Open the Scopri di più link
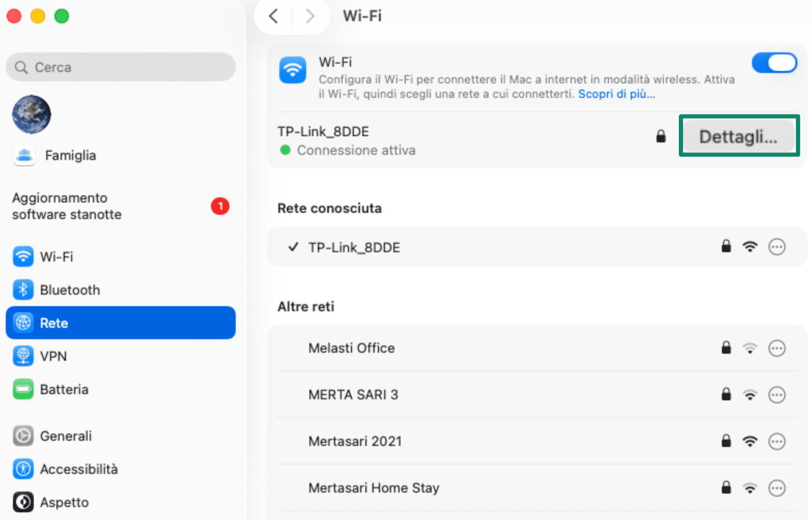 click(x=616, y=94)
